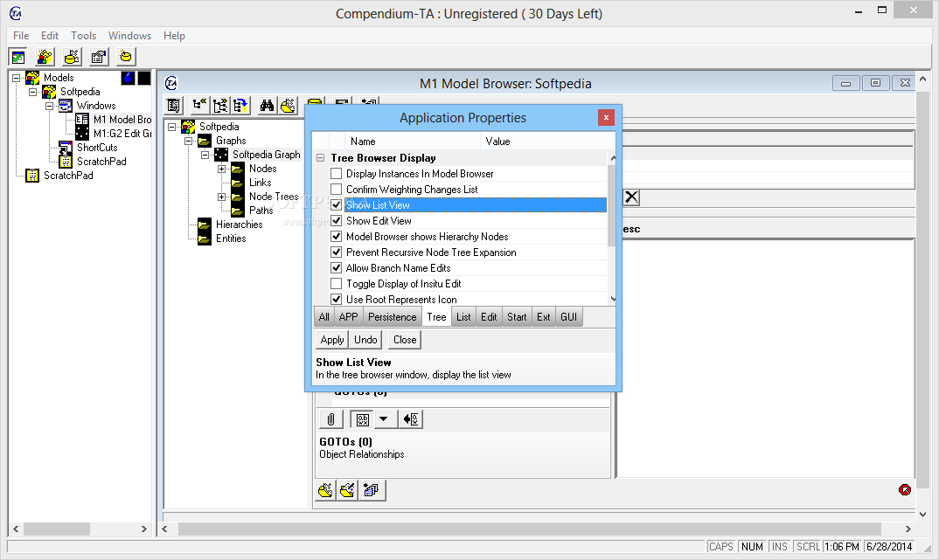Open the binoculars find tool

coord(267,106)
